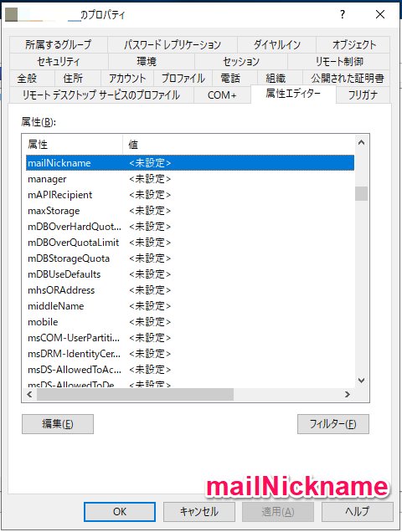Open the フィルター(F) button menu
The image size is (402, 532).
[x=333, y=424]
